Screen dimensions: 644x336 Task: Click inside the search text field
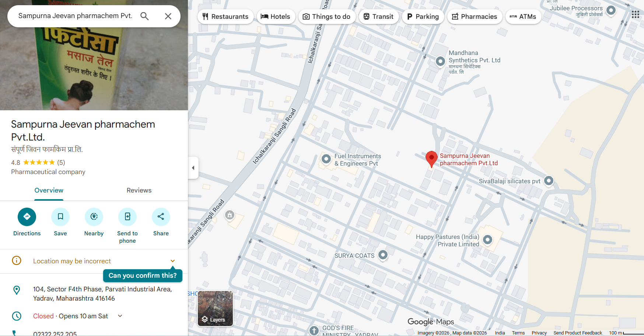click(75, 16)
